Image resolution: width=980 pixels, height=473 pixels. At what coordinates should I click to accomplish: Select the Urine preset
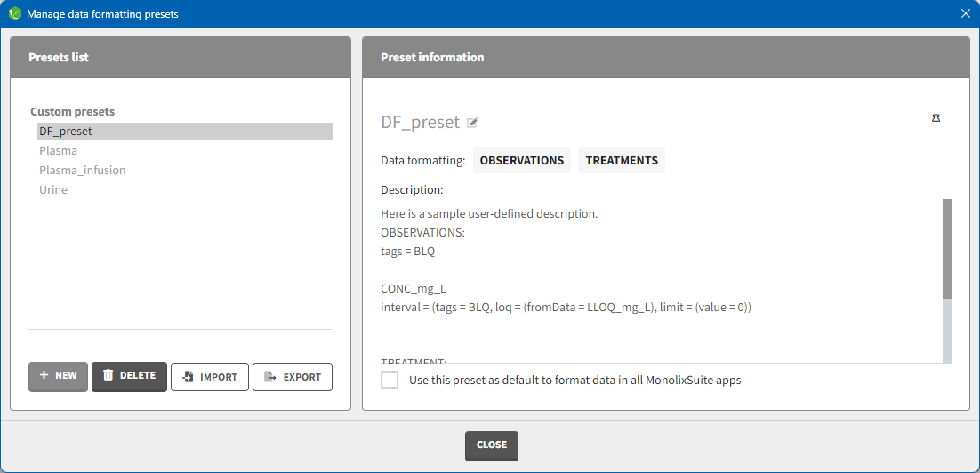click(x=53, y=190)
